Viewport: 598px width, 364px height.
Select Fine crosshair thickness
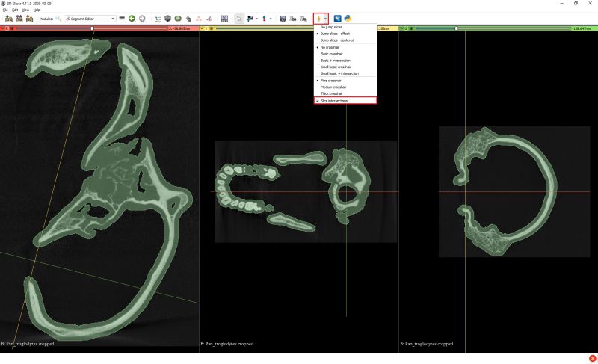tap(345, 81)
